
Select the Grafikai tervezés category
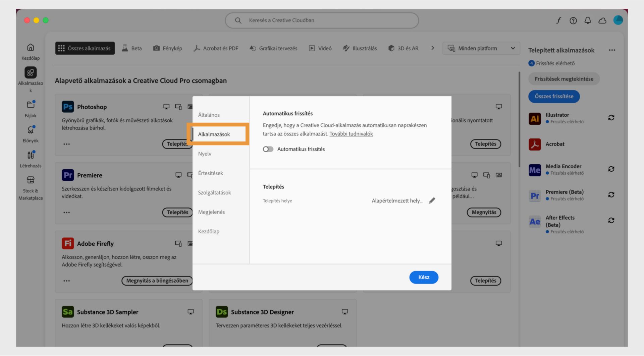pos(273,48)
